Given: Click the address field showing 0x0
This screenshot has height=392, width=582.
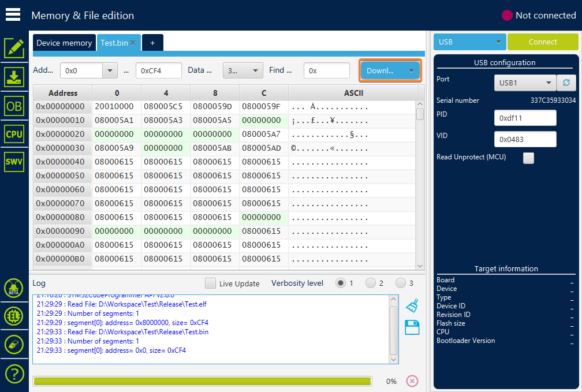Looking at the screenshot, I should (x=81, y=70).
